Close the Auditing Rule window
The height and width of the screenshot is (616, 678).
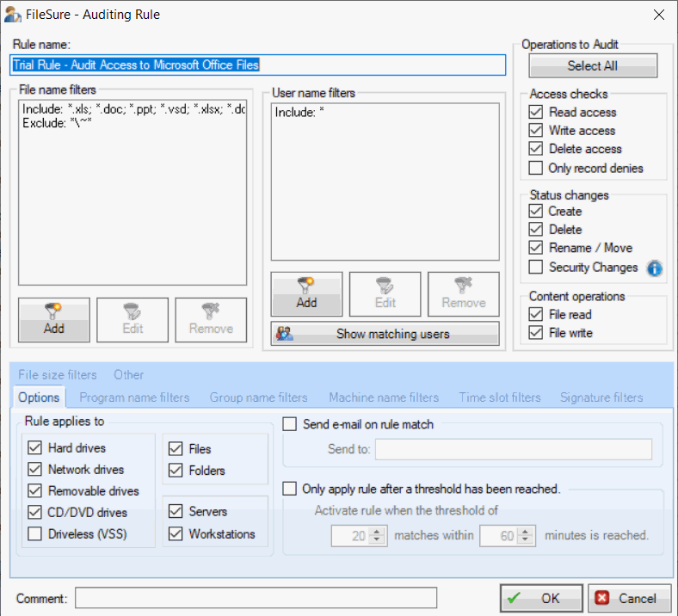coord(658,15)
